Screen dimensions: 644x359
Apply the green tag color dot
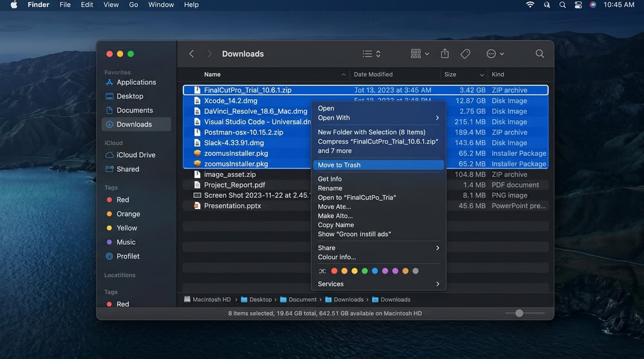click(x=365, y=271)
